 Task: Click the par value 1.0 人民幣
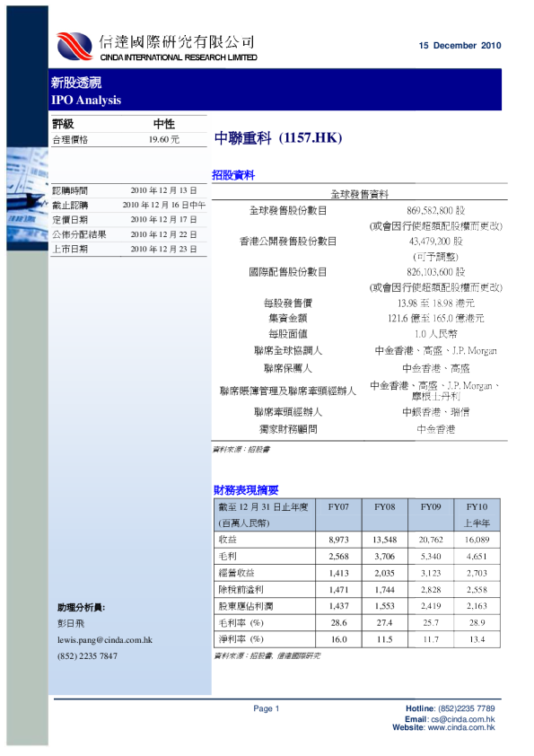pyautogui.click(x=435, y=334)
